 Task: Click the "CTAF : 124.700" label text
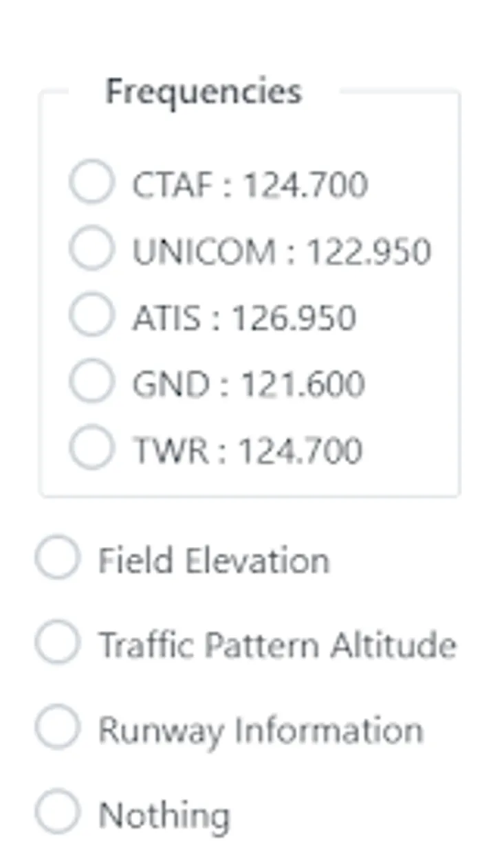(250, 185)
